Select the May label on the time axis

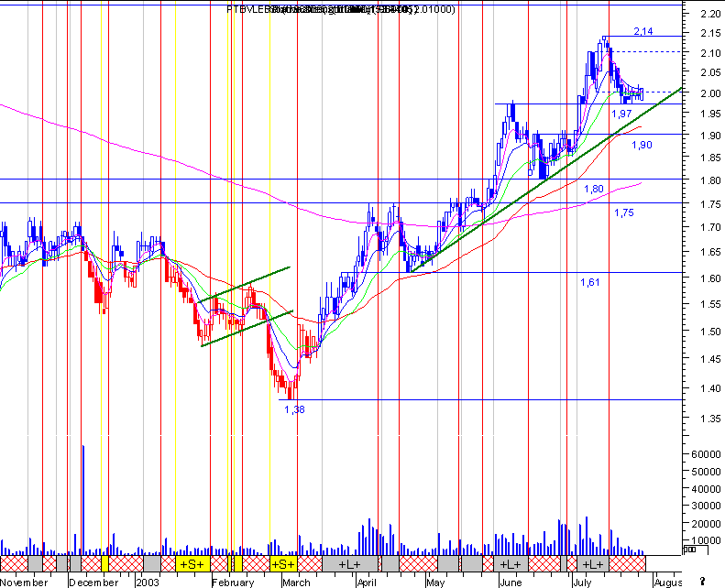[x=435, y=583]
